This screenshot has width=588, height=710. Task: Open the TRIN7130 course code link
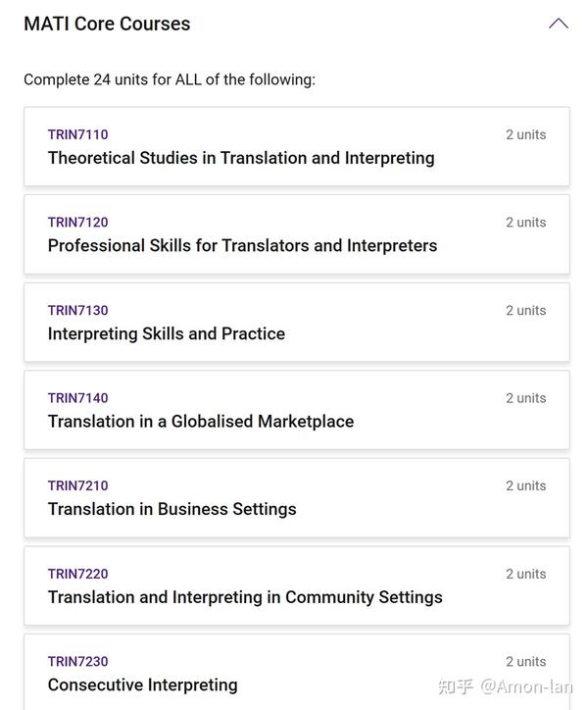click(x=77, y=311)
